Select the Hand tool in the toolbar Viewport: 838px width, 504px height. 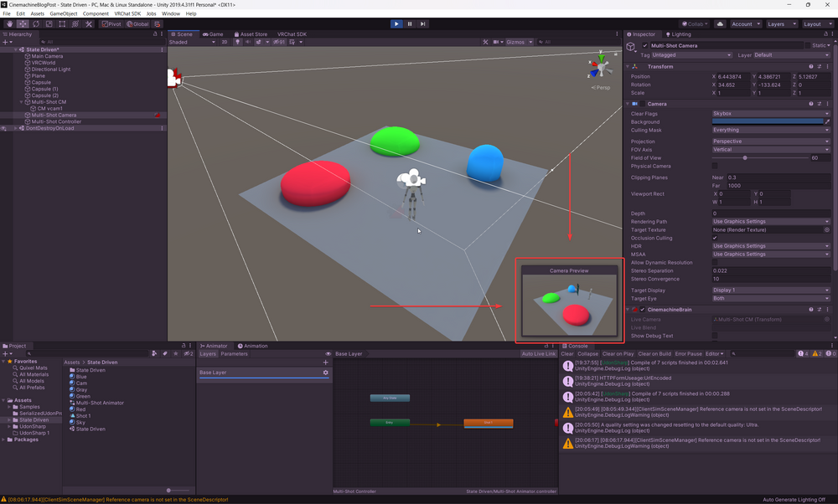click(x=9, y=24)
